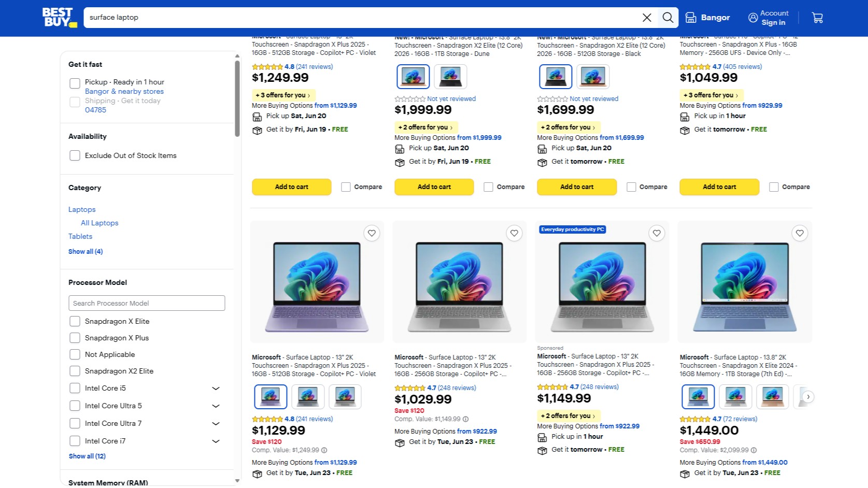The width and height of the screenshot is (868, 488).
Task: Expand +3 offers for you on $1,249.99 laptop
Action: pos(283,95)
